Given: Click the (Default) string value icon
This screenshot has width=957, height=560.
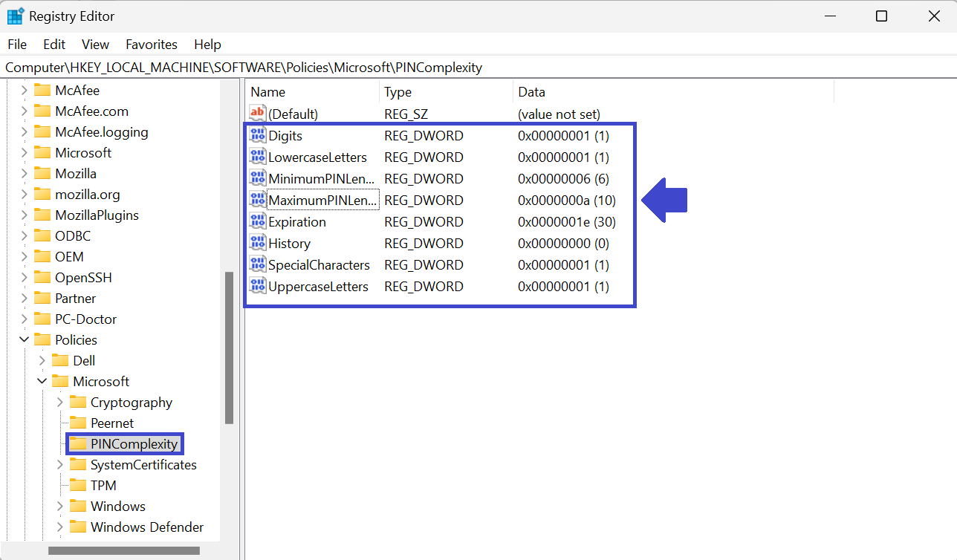Looking at the screenshot, I should 257,114.
